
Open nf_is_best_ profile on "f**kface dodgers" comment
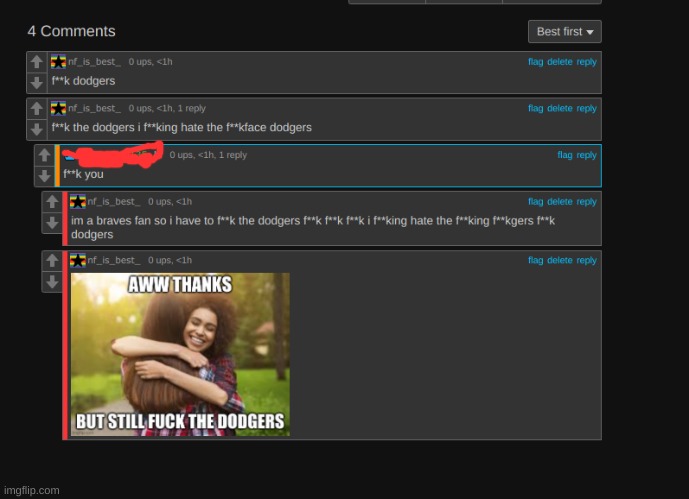(94, 108)
